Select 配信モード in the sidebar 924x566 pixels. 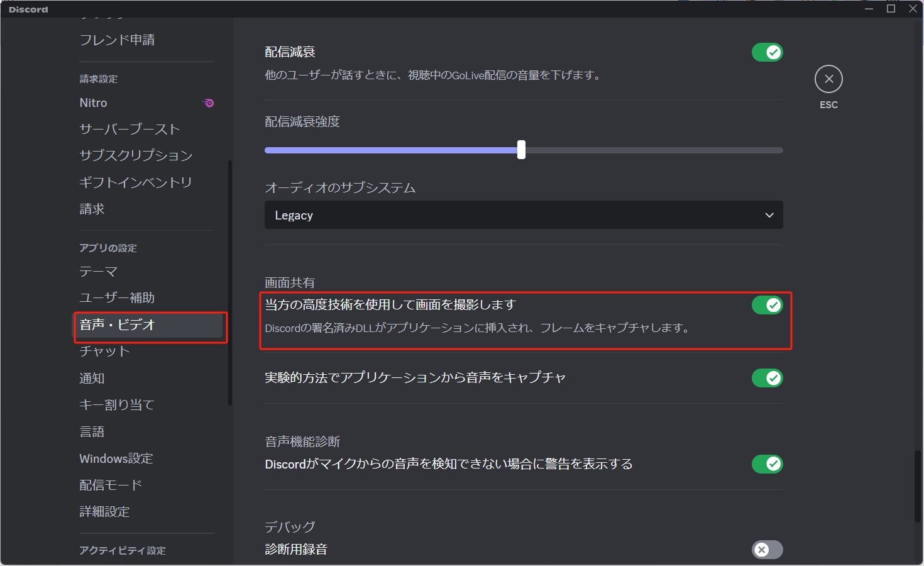[111, 485]
